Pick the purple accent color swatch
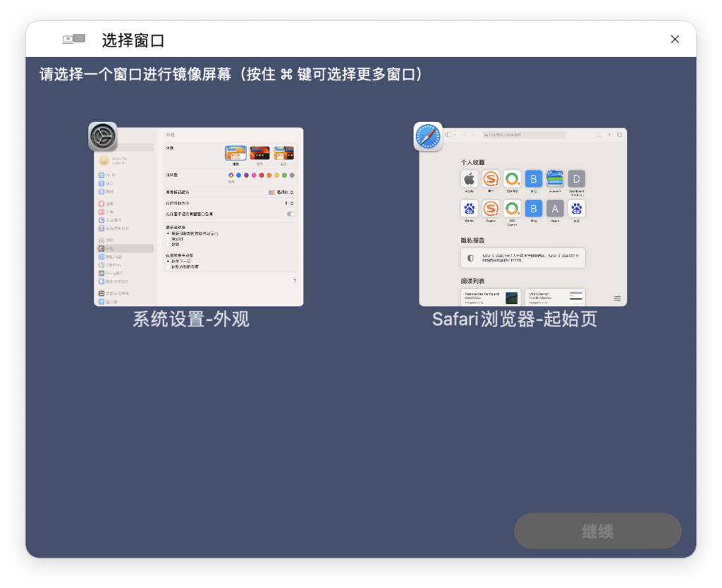This screenshot has height=588, width=722. [x=246, y=175]
